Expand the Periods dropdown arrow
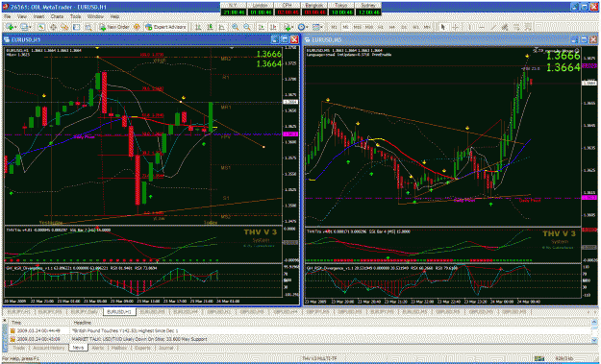This screenshot has width=601, height=364. click(307, 27)
